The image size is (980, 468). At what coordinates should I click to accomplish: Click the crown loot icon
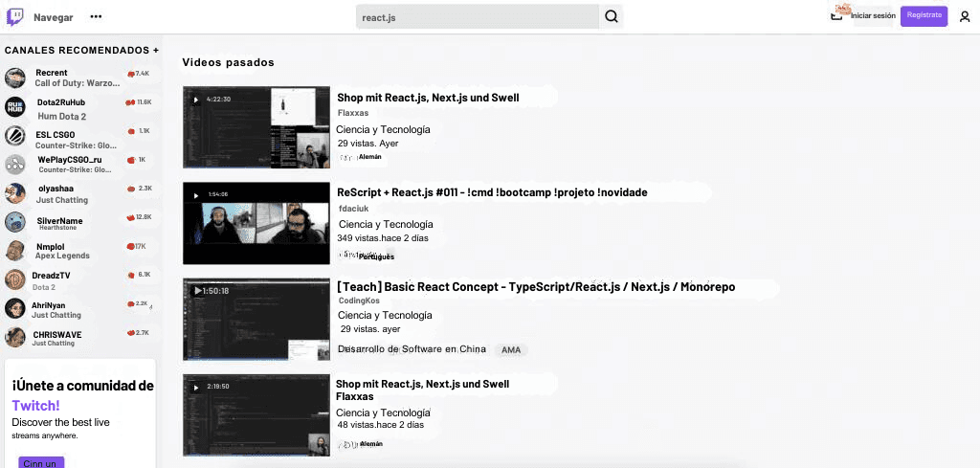[839, 13]
